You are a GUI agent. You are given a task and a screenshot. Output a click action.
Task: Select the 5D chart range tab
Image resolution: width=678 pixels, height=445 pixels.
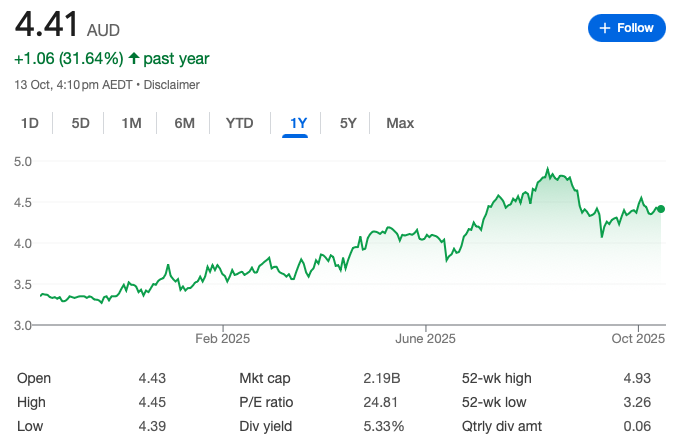(80, 123)
